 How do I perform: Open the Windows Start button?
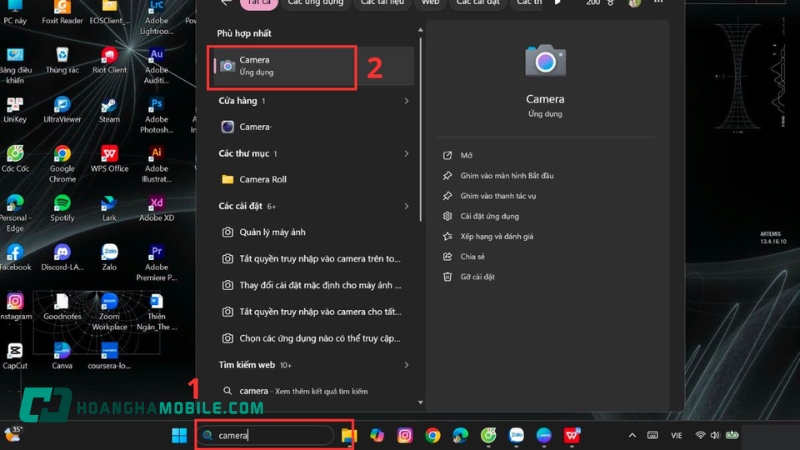[x=180, y=435]
